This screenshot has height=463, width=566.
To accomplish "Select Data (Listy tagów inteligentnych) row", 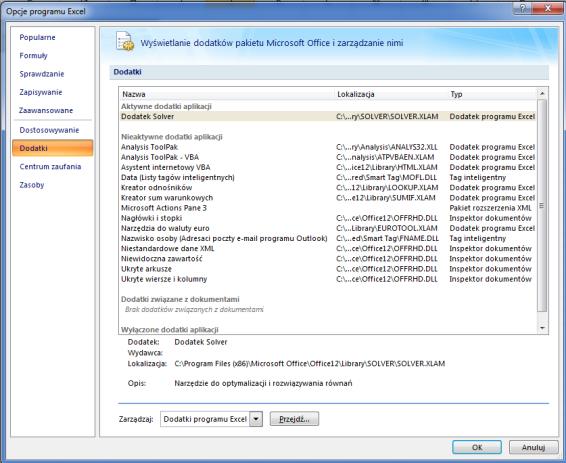I will (328, 178).
